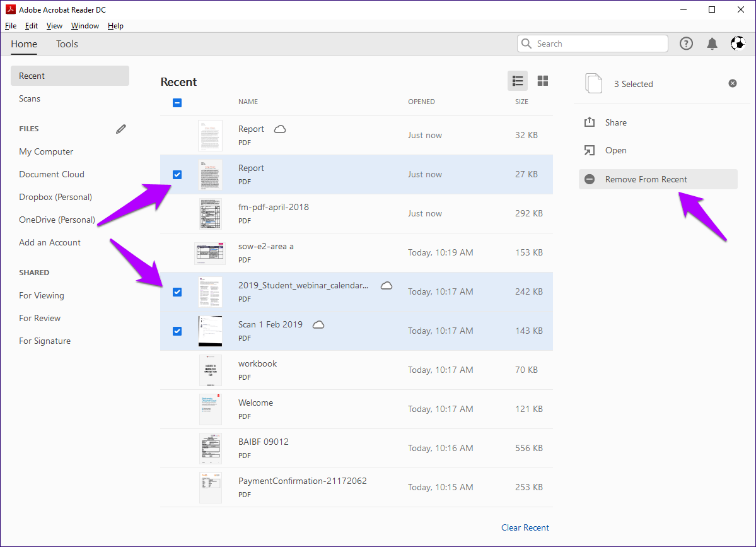Click the search magnifier icon
Screen dimensions: 756x547
[526, 43]
